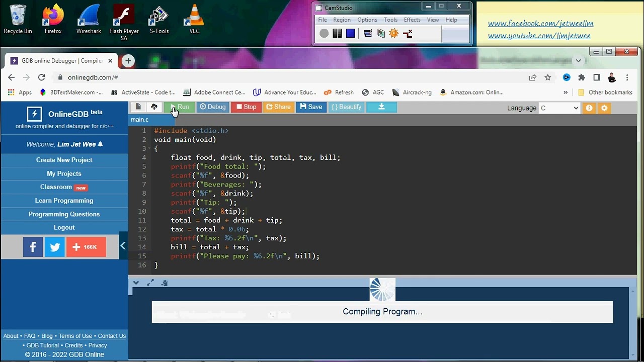Share the code with the Share button

278,107
